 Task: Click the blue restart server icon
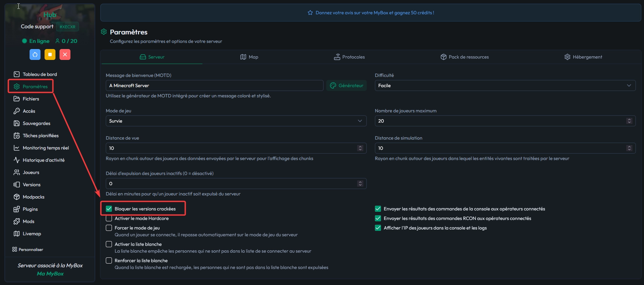[35, 54]
